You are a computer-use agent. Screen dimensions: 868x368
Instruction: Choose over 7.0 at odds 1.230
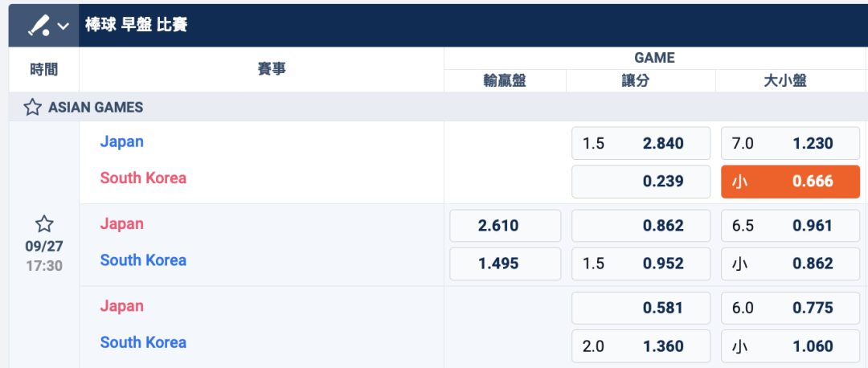pyautogui.click(x=791, y=143)
